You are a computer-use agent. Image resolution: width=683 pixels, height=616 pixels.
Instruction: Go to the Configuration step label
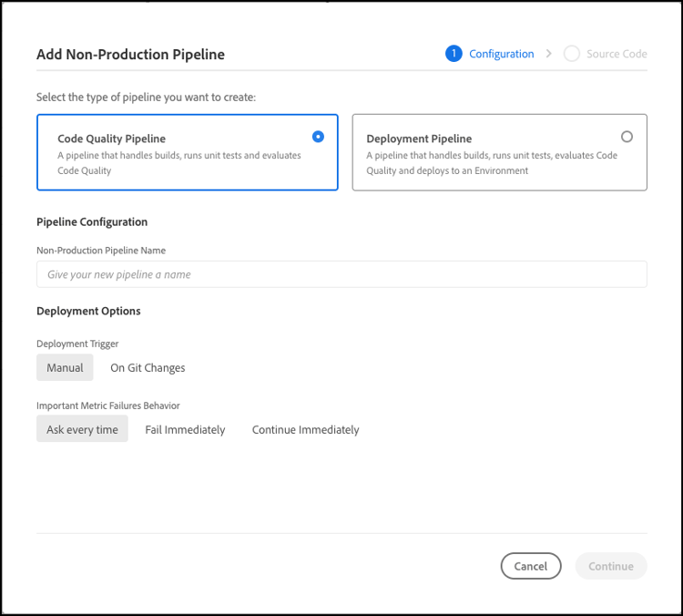(x=501, y=54)
